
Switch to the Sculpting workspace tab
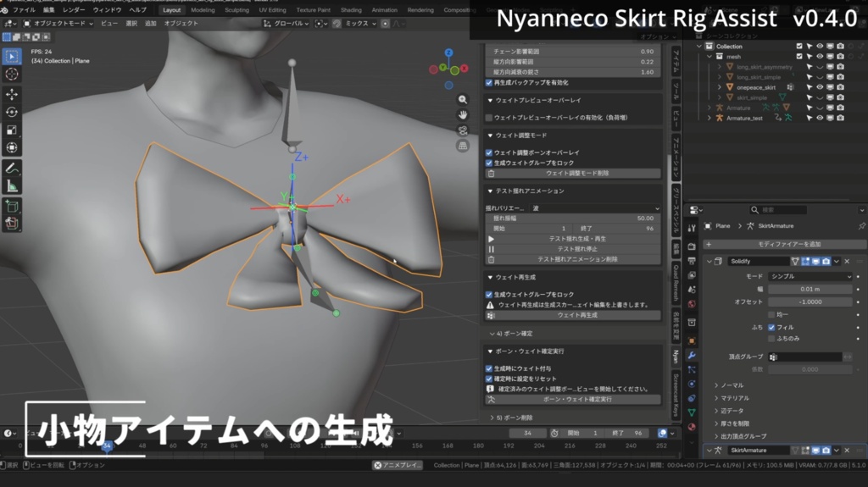[x=236, y=10]
